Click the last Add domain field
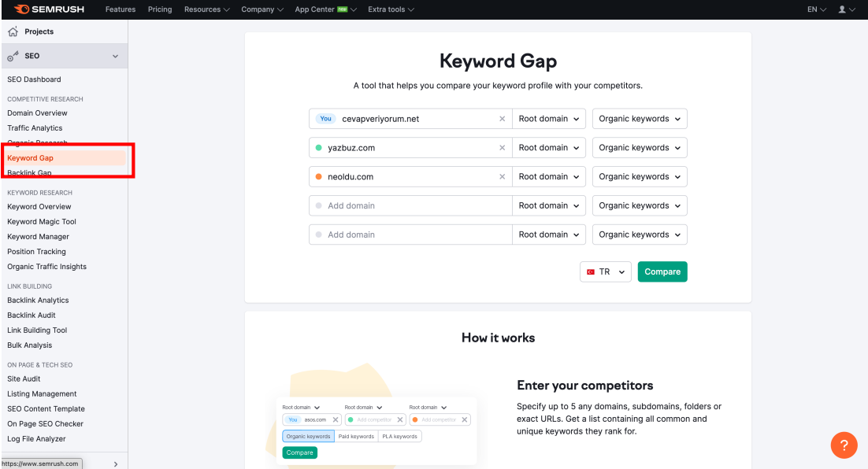 point(410,234)
